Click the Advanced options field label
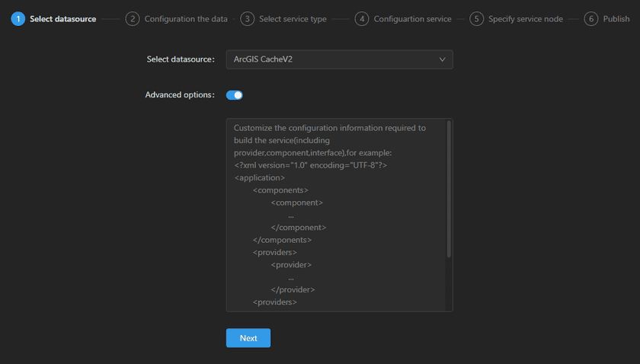This screenshot has height=364, width=640. [x=180, y=95]
